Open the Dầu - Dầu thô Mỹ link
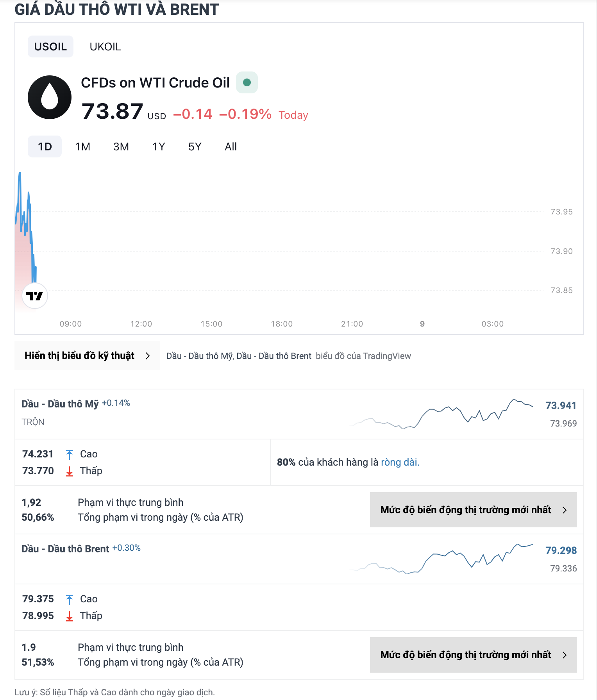Screen dimensions: 597x700 [x=60, y=404]
